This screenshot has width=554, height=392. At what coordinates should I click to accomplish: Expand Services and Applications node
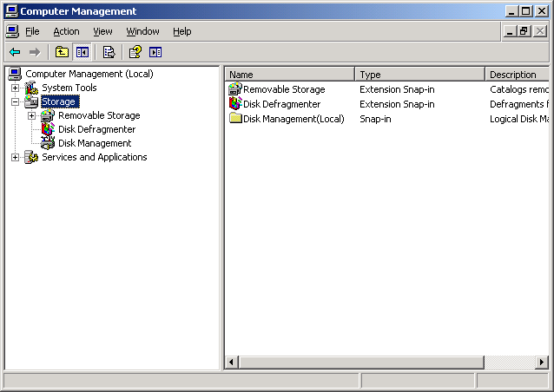coord(15,157)
